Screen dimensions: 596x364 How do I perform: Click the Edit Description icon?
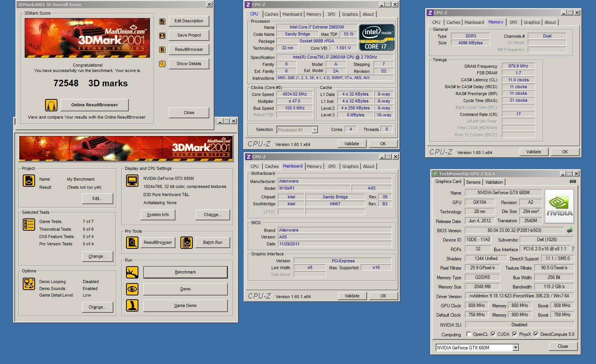click(x=162, y=21)
